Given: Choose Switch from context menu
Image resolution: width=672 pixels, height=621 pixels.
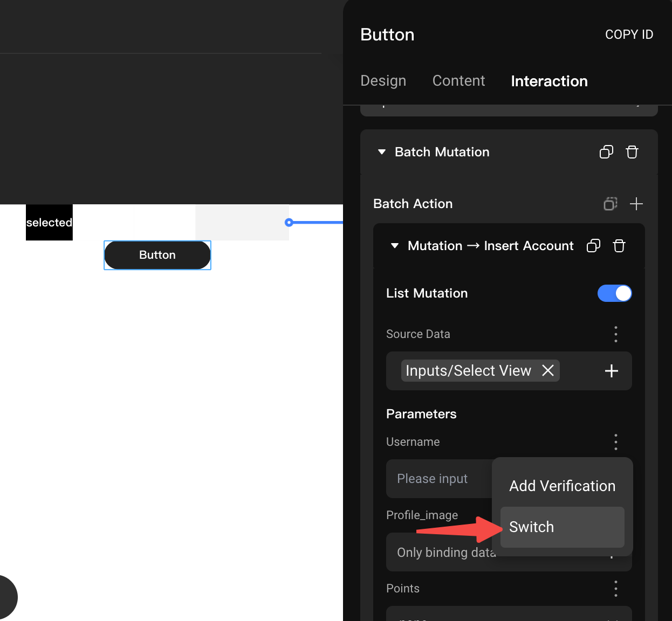Looking at the screenshot, I should 563,527.
